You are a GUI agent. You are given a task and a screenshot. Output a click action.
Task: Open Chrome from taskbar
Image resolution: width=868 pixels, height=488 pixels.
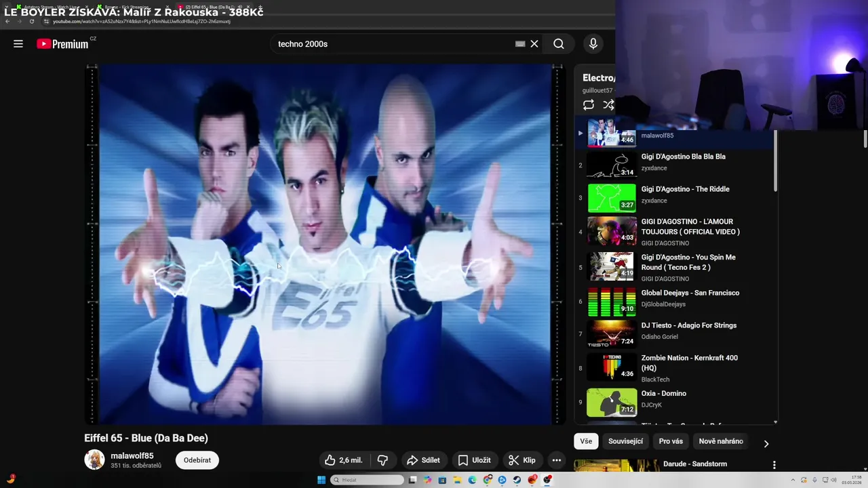coord(488,480)
